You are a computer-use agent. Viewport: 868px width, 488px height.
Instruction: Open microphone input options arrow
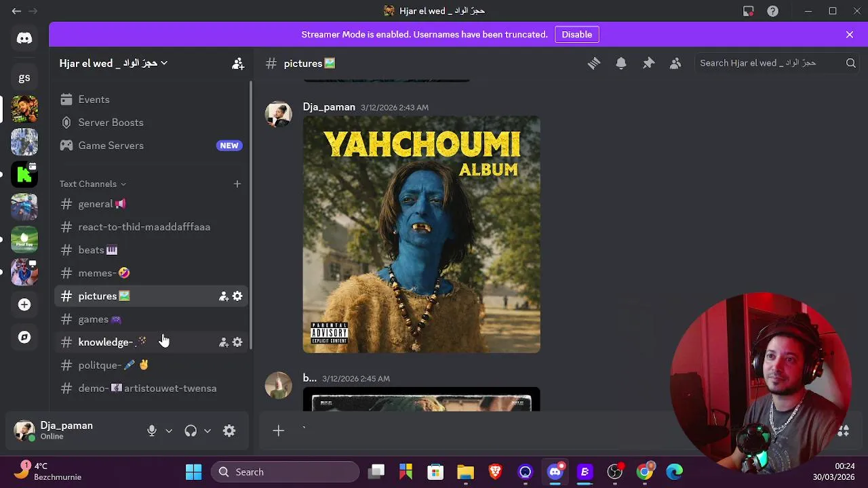(x=169, y=431)
